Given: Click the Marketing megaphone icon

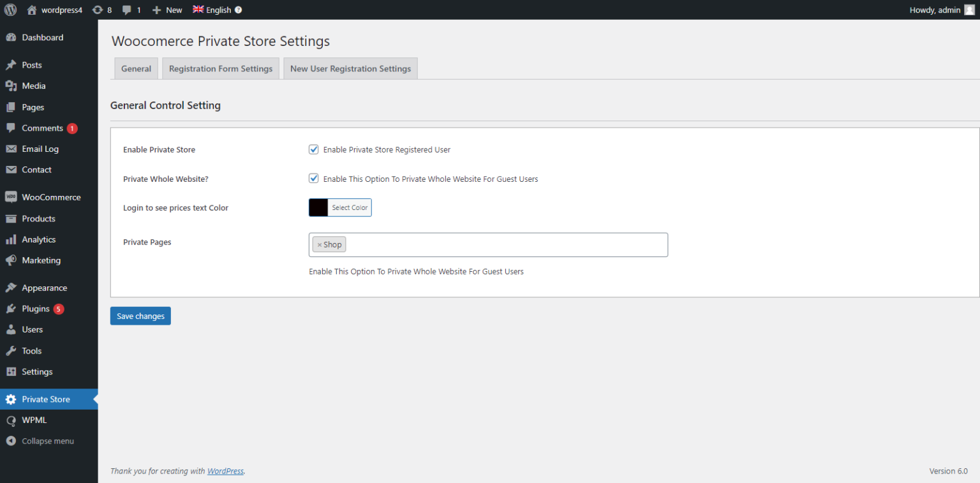Looking at the screenshot, I should point(11,260).
